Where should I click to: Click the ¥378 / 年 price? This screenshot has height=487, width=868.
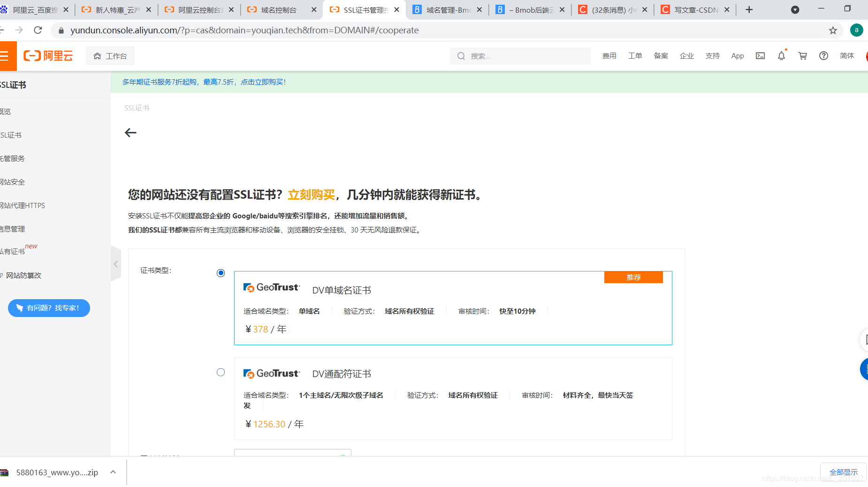tap(266, 330)
